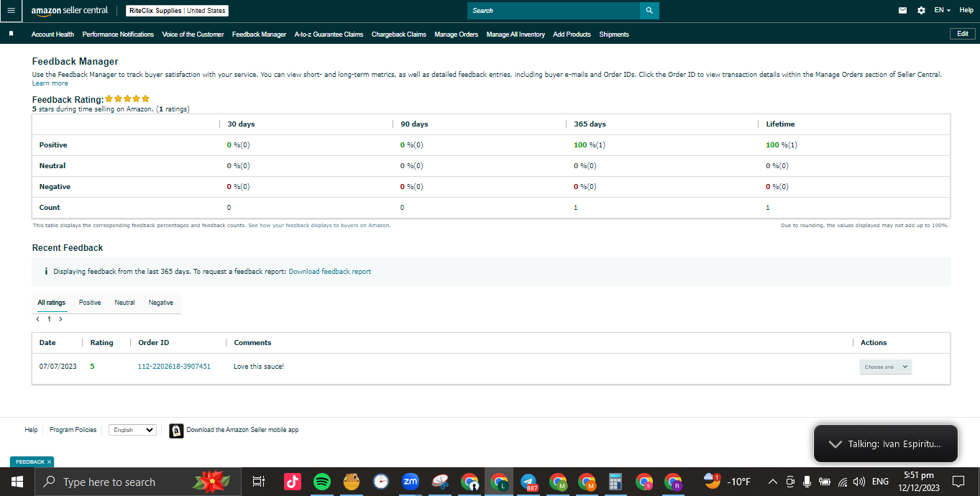This screenshot has width=980, height=496.
Task: Follow the Learn more link
Action: 50,83
